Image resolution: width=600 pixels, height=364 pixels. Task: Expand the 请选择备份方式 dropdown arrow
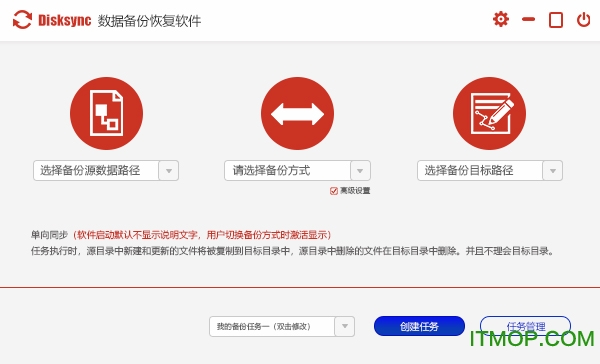coord(360,171)
